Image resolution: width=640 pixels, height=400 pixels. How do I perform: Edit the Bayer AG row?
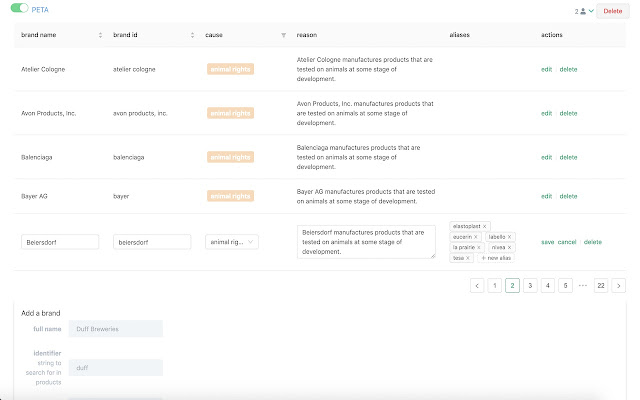coord(546,196)
